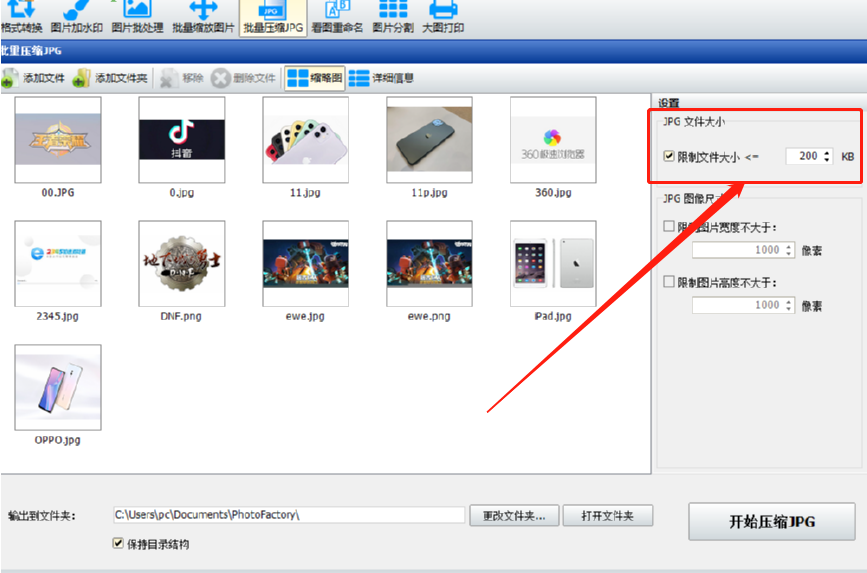Switch to 详细信息 detail view
Viewport: 867px width, 573px height.
(x=381, y=78)
